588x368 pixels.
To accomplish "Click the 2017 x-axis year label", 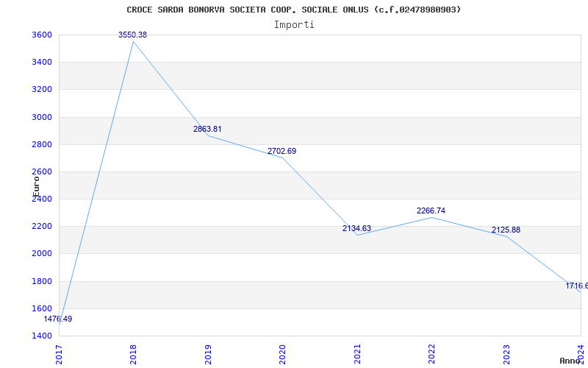I will point(59,354).
